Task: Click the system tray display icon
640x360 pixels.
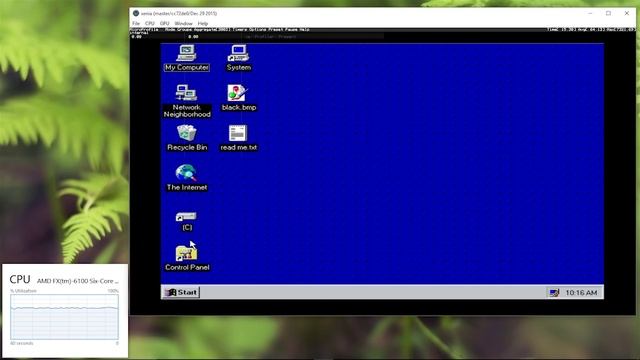Action: [x=554, y=293]
